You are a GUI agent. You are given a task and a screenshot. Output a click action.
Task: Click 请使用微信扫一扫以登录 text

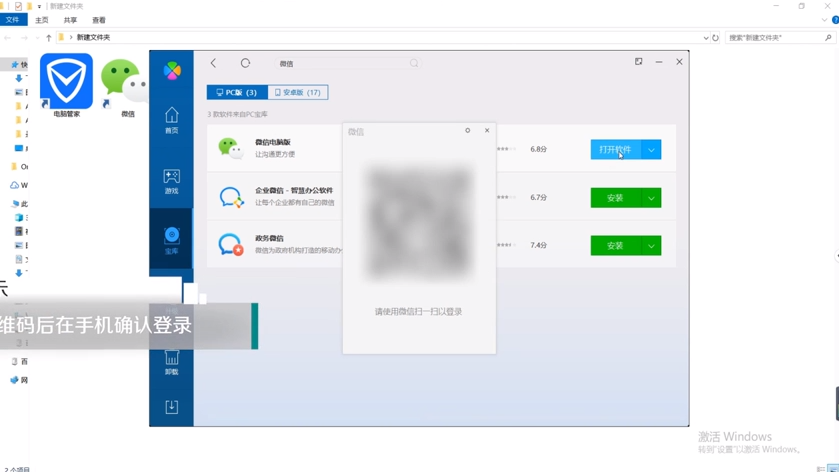point(418,311)
